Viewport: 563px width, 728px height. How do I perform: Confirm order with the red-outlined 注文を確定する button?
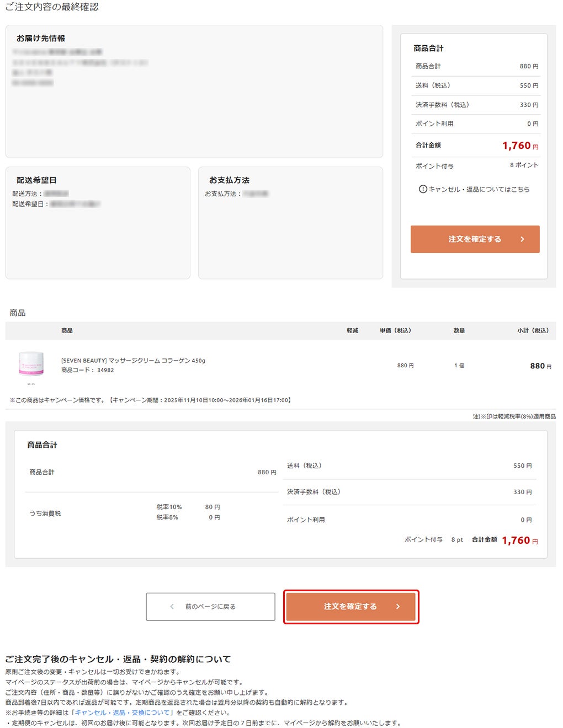[351, 607]
